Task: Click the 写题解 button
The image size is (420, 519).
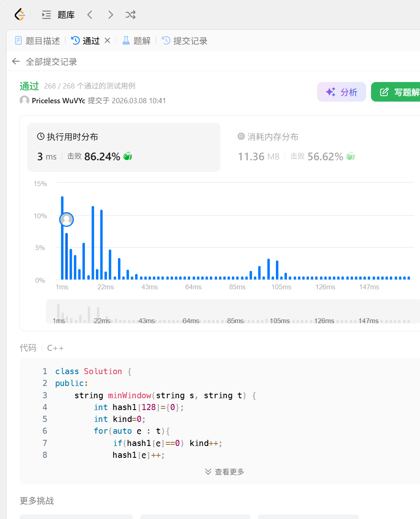Action: coord(396,92)
